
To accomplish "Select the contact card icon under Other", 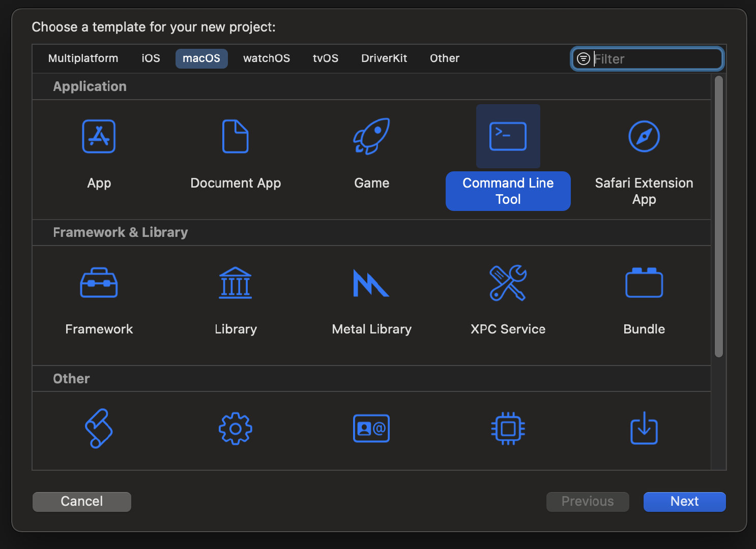I will (x=371, y=429).
